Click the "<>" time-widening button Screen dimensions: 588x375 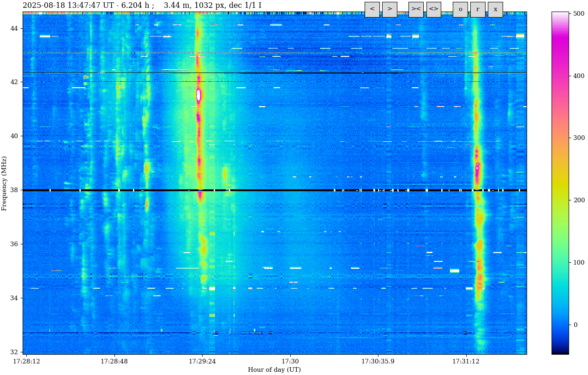coord(433,9)
